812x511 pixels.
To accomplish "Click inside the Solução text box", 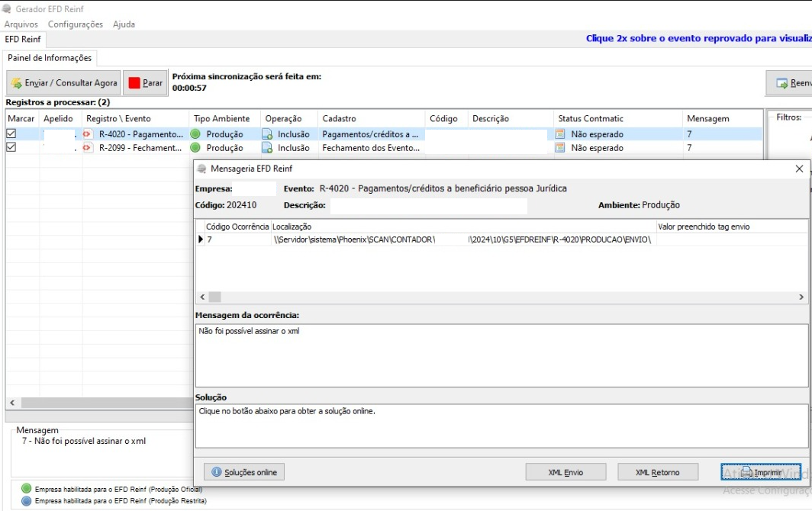I will click(x=501, y=426).
